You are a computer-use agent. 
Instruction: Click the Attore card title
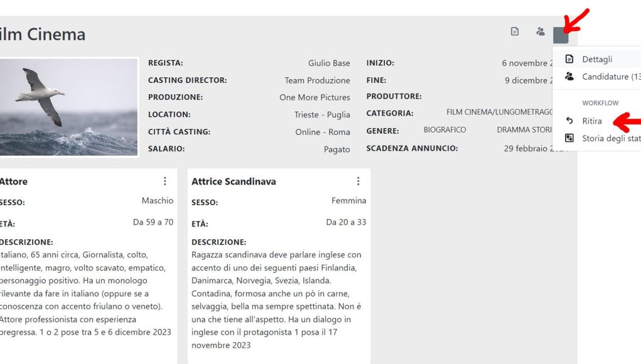[x=13, y=181]
